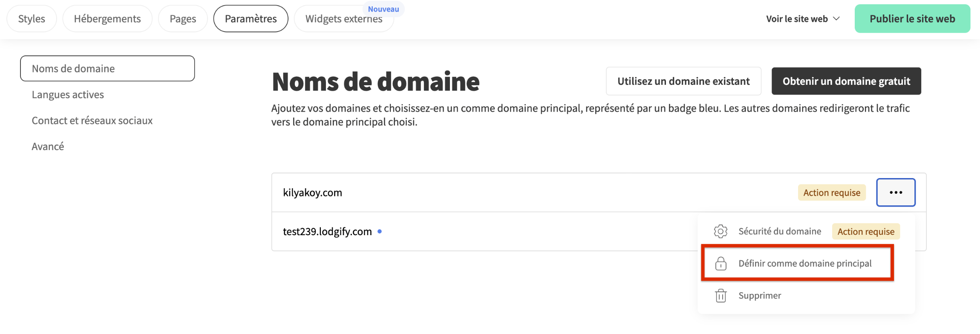Go to the Avancé settings section
980x334 pixels.
[x=48, y=147]
